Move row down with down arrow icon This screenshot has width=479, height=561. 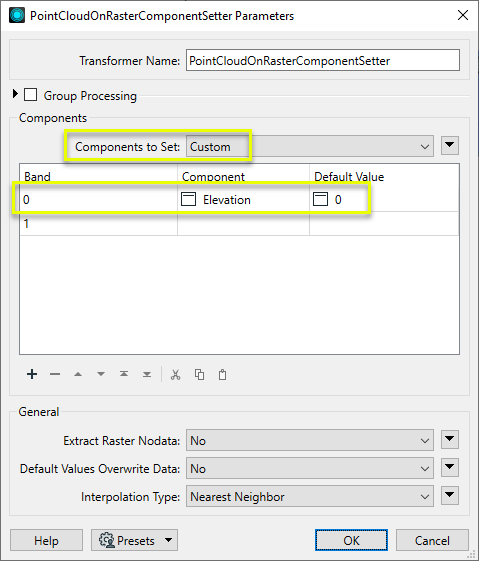coord(101,374)
